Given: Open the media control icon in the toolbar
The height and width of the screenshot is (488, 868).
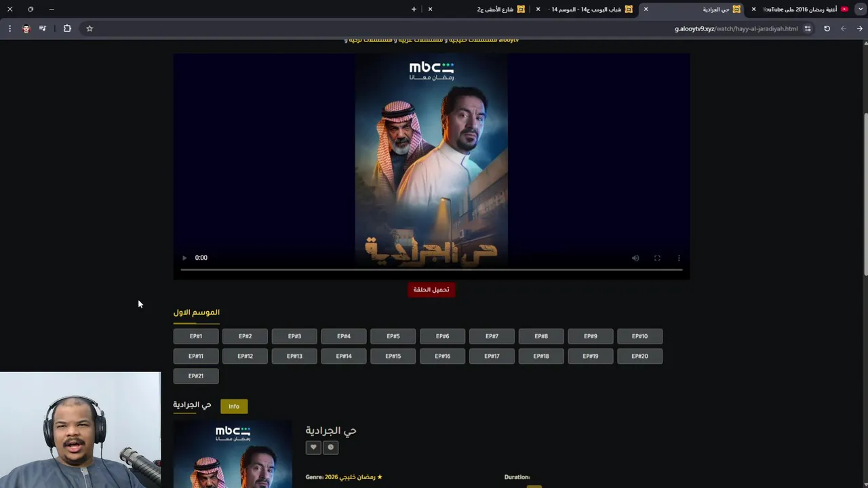Looking at the screenshot, I should point(43,28).
